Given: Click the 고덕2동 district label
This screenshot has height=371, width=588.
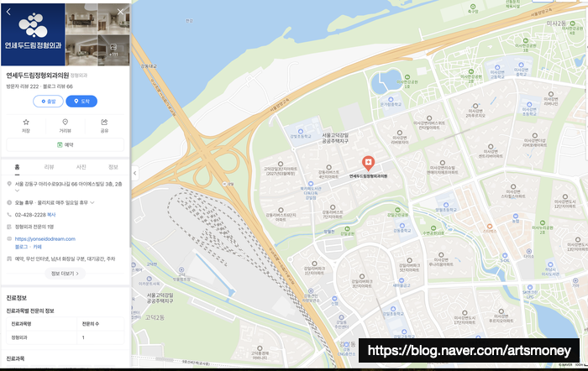Looking at the screenshot, I should tap(155, 317).
